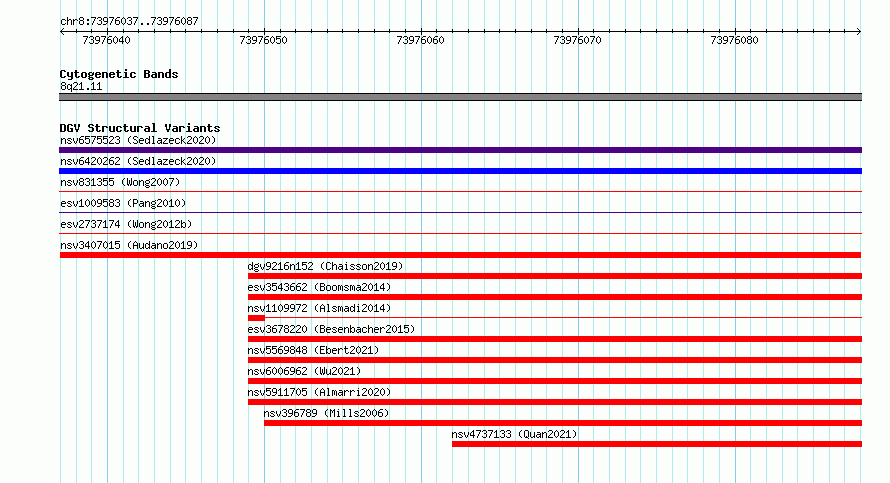Click the dark purple nsv6575523 variant bar
This screenshot has width=890, height=483.
coord(460,150)
